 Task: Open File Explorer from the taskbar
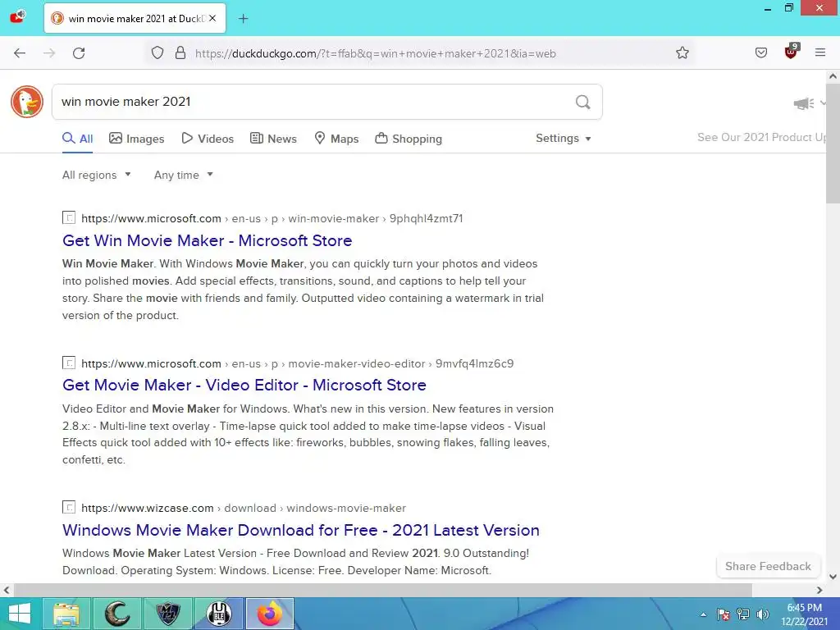pyautogui.click(x=66, y=614)
